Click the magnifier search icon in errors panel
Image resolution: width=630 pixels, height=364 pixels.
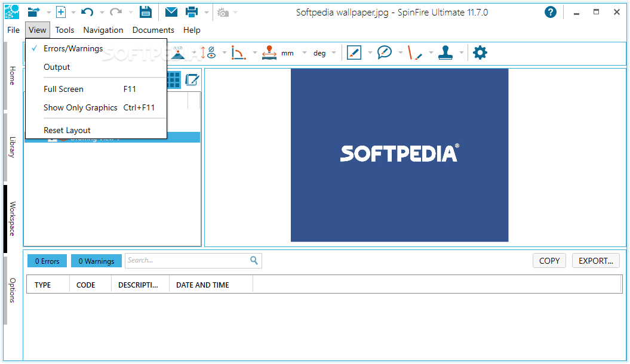[254, 260]
